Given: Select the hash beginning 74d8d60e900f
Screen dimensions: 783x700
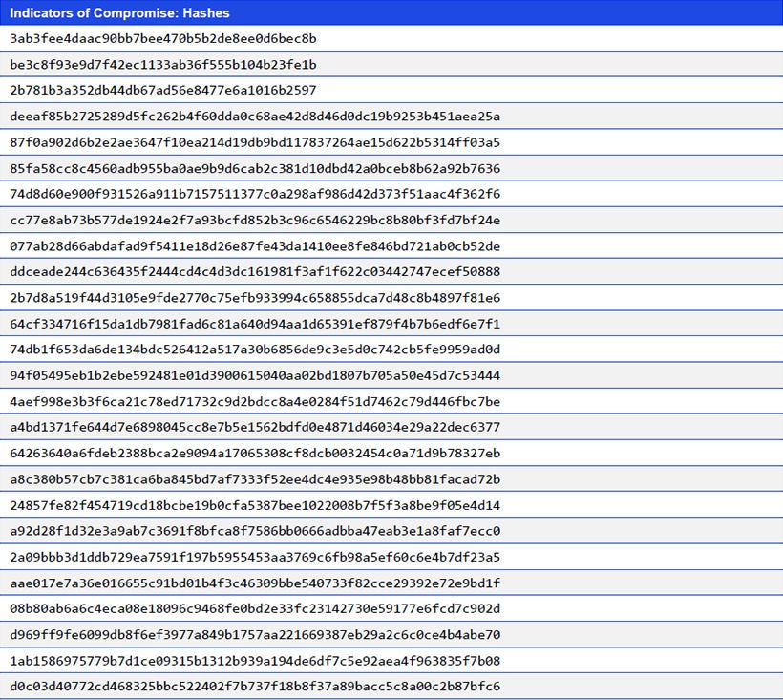Looking at the screenshot, I should coord(255,194).
